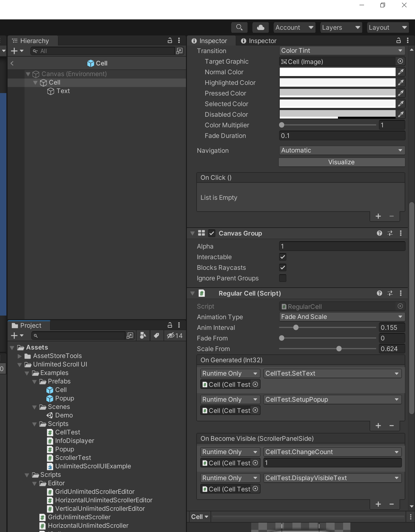The width and height of the screenshot is (415, 532).
Task: Remove listener from On Generated event
Action: [392, 426]
